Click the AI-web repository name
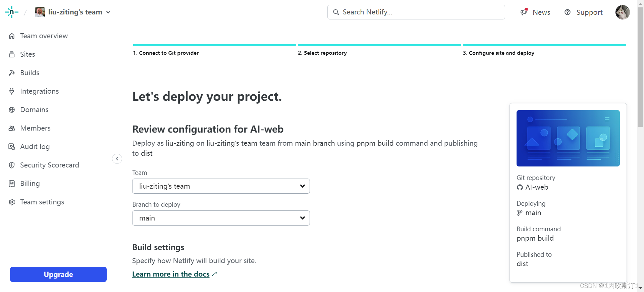The width and height of the screenshot is (644, 292). tap(537, 188)
